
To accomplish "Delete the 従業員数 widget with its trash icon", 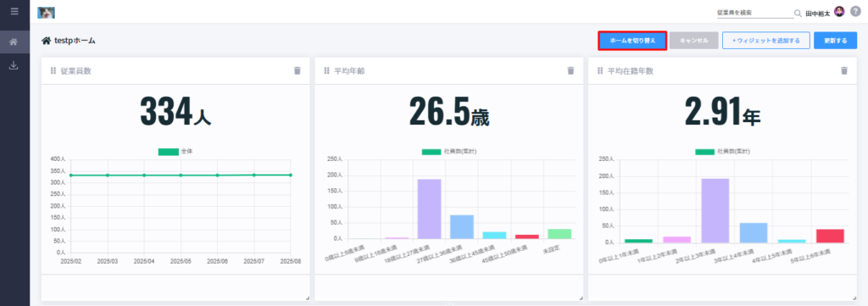I will (x=298, y=70).
